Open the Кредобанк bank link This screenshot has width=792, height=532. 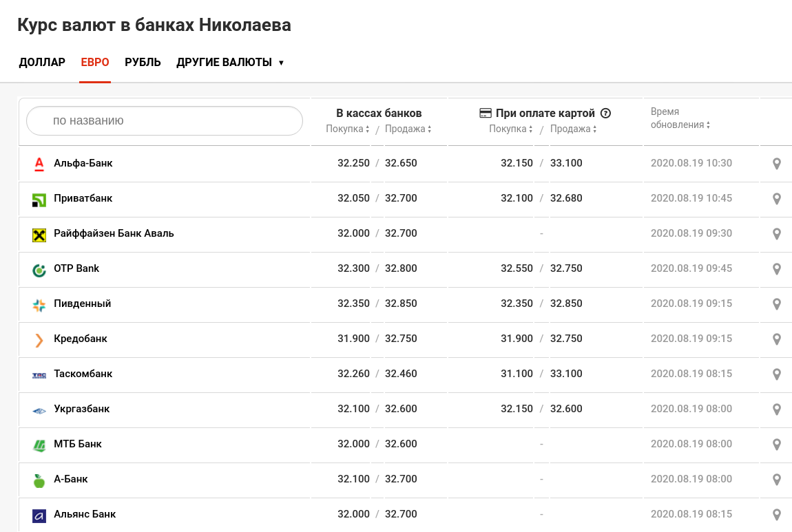pyautogui.click(x=81, y=339)
